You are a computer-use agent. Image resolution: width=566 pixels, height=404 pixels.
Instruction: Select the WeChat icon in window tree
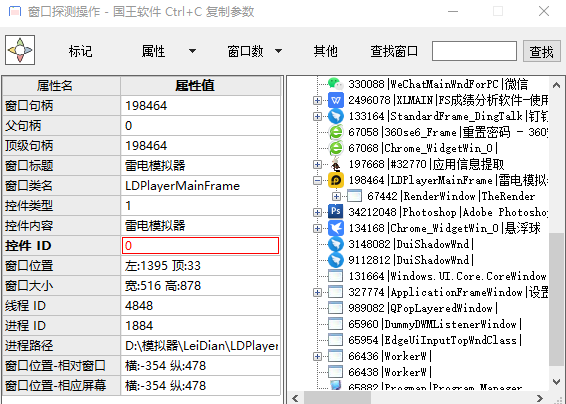336,84
